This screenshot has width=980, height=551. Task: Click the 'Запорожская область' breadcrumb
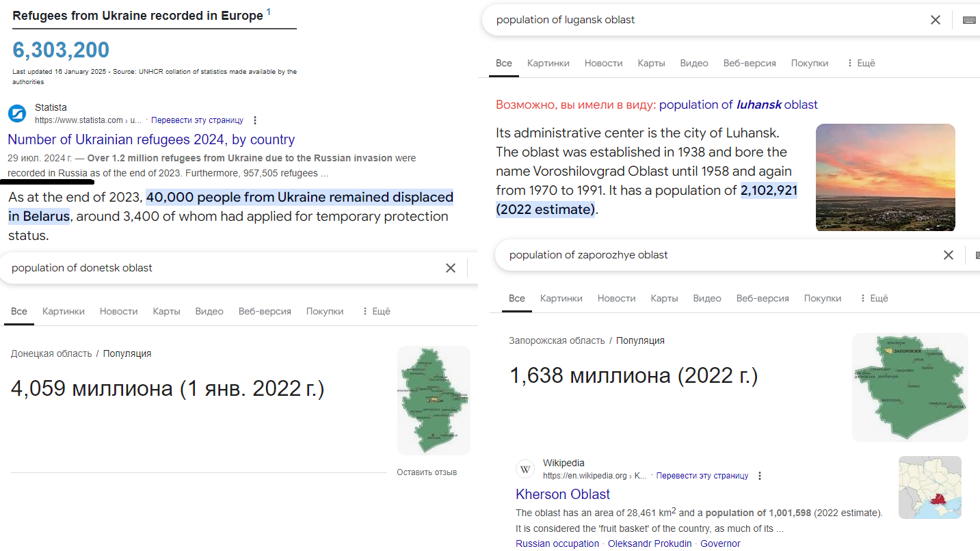click(x=557, y=340)
